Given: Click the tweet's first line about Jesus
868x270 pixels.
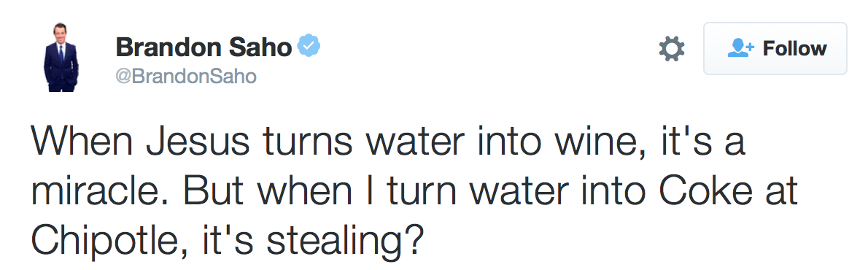Looking at the screenshot, I should pyautogui.click(x=388, y=139).
